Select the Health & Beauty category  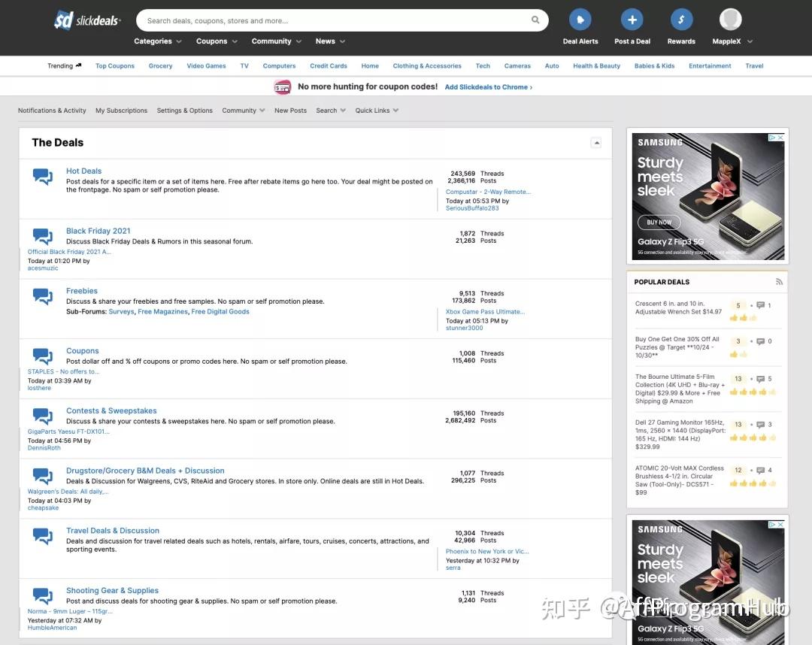(x=596, y=65)
